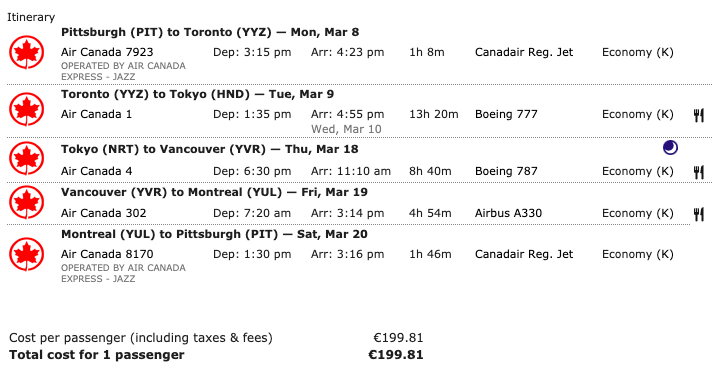This screenshot has height=371, width=726.
Task: Click the Tokyo (NRT) to Vancouver heading
Action: pos(210,150)
